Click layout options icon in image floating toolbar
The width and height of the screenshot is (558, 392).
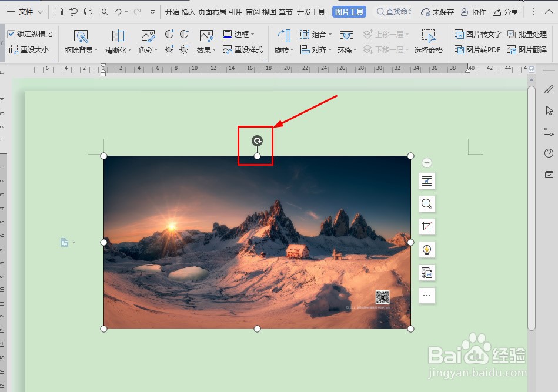point(427,180)
